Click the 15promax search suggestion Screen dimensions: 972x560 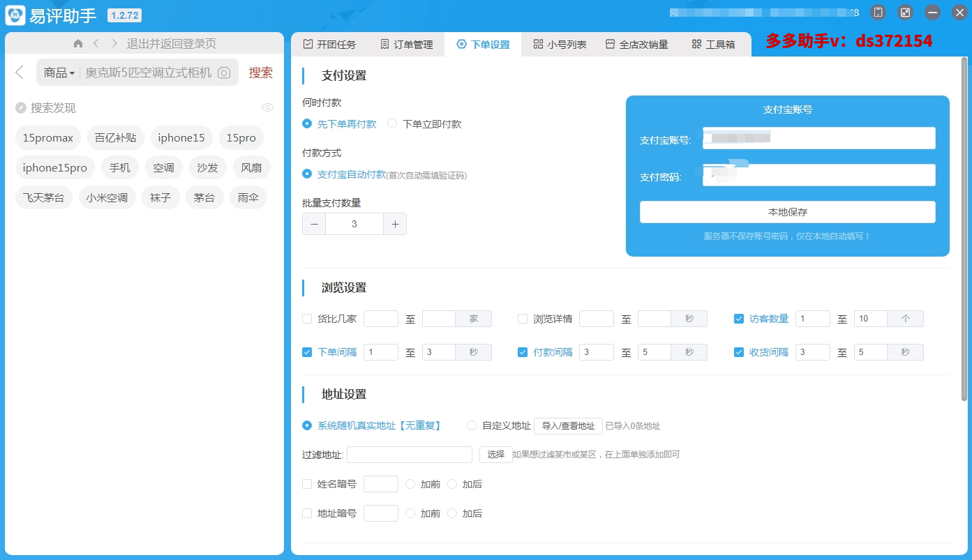tap(48, 138)
